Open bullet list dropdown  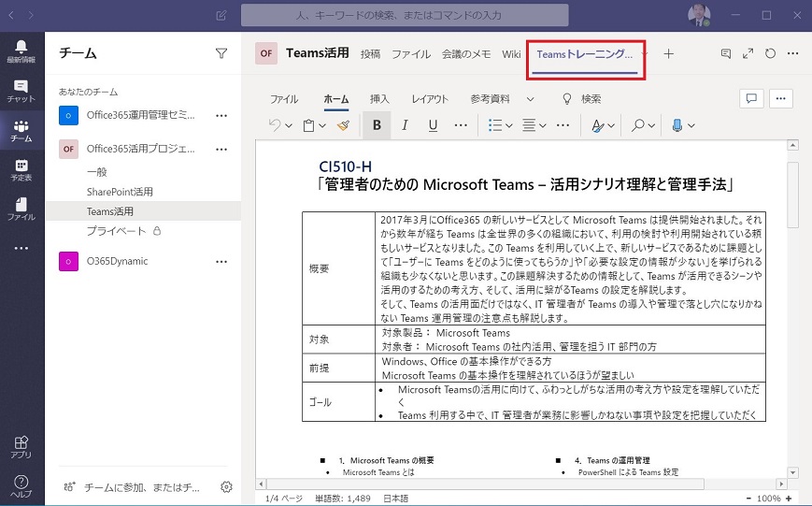click(x=509, y=125)
